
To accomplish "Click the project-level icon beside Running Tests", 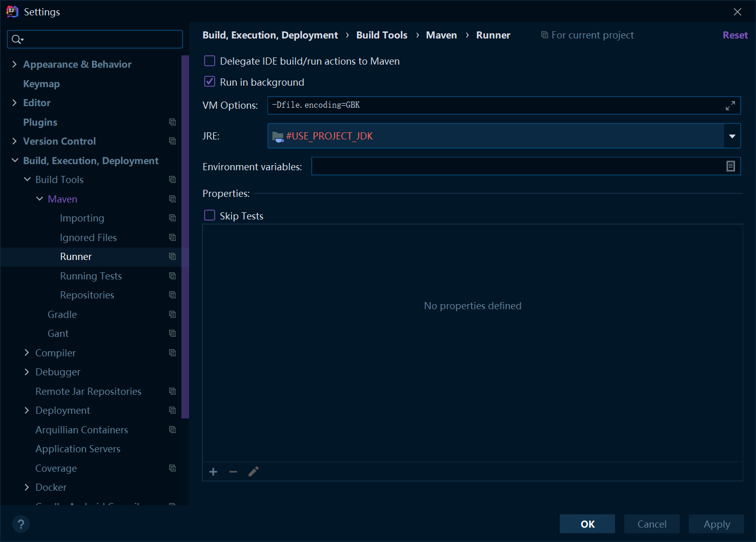I will pyautogui.click(x=173, y=276).
